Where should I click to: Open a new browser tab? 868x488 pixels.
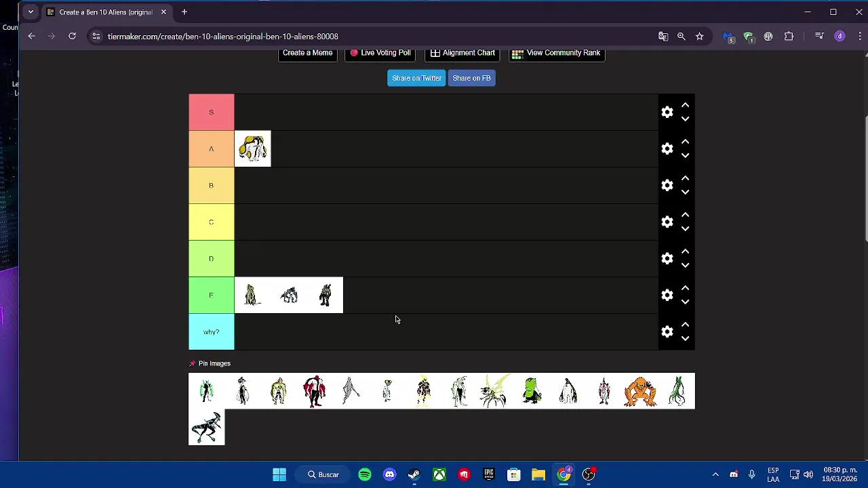click(x=184, y=12)
